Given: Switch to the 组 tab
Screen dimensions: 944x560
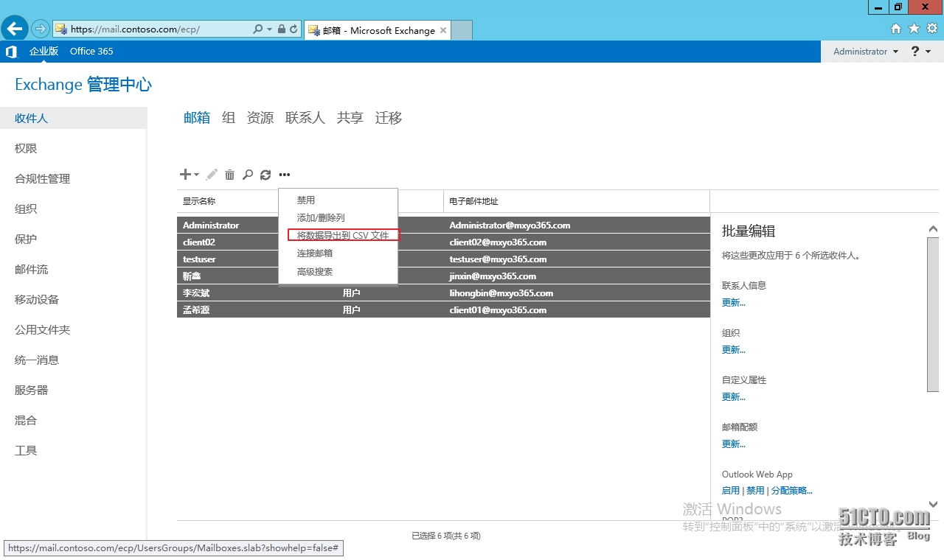Looking at the screenshot, I should pos(229,118).
